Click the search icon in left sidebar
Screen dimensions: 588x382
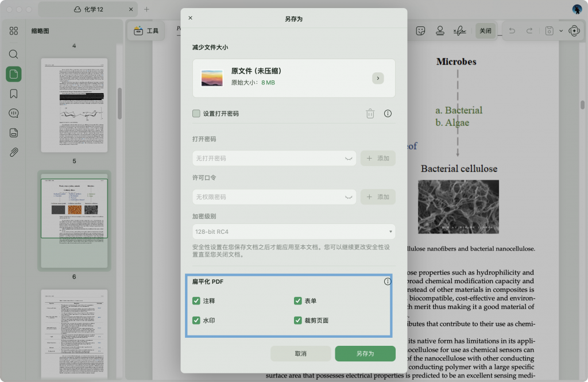point(14,55)
